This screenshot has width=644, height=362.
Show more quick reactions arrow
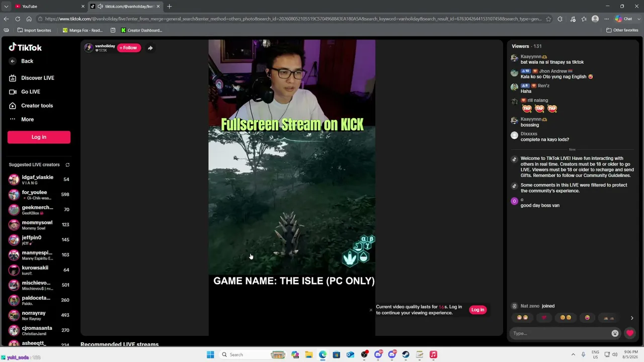(x=632, y=318)
